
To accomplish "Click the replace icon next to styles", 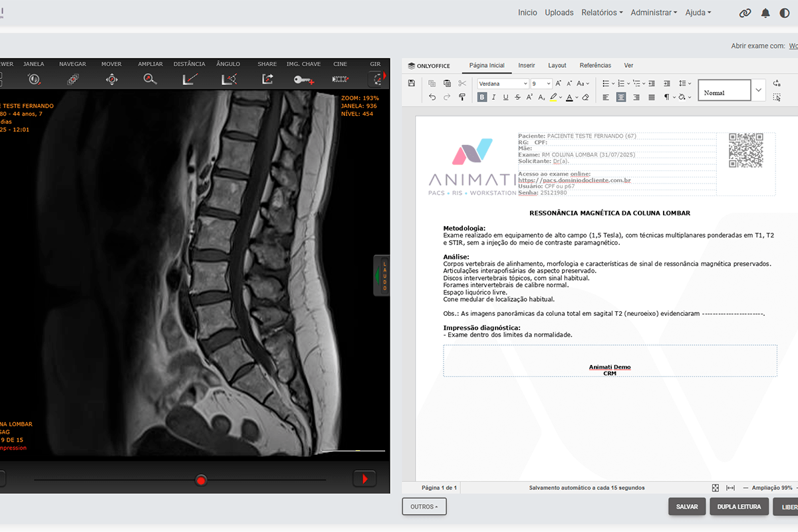I will pyautogui.click(x=777, y=83).
